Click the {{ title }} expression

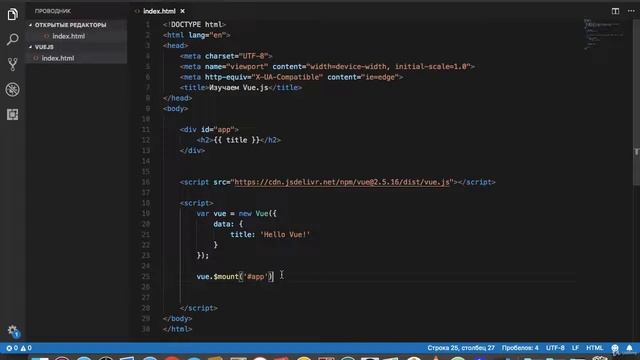point(237,140)
